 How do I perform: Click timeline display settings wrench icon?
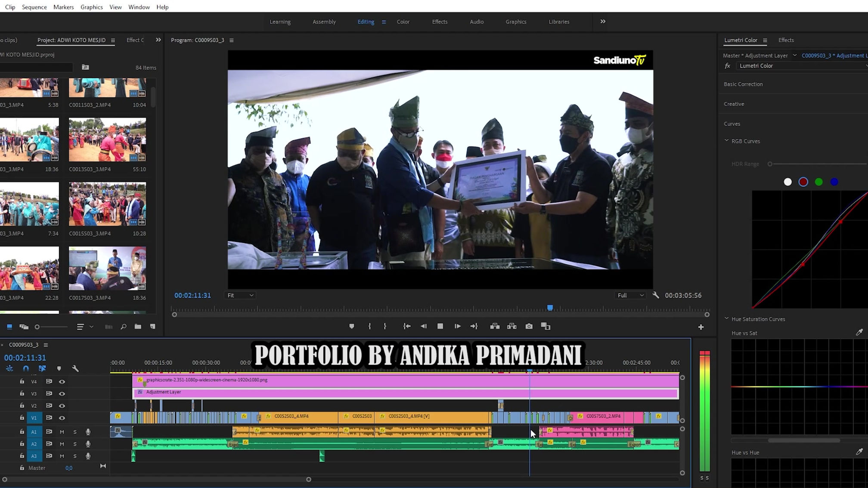tap(75, 368)
